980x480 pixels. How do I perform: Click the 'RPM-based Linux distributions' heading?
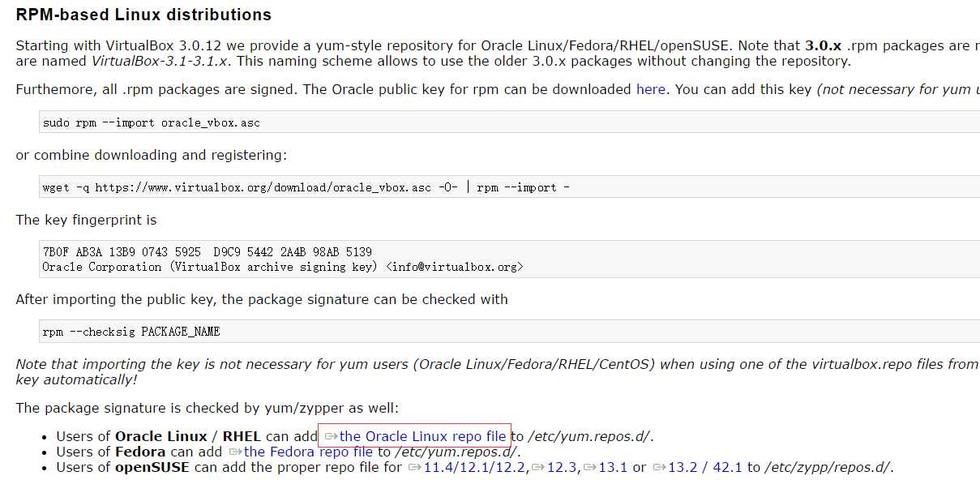coord(143,15)
